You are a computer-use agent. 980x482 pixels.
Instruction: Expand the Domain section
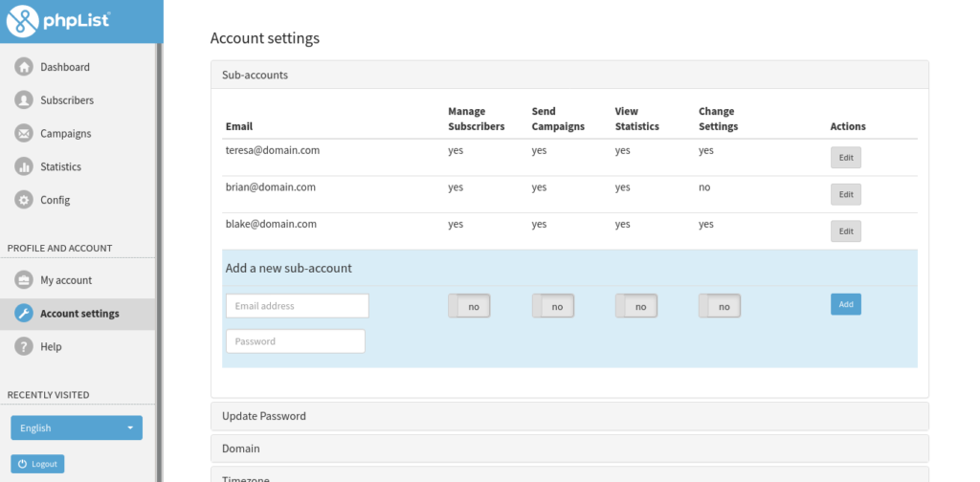point(569,449)
